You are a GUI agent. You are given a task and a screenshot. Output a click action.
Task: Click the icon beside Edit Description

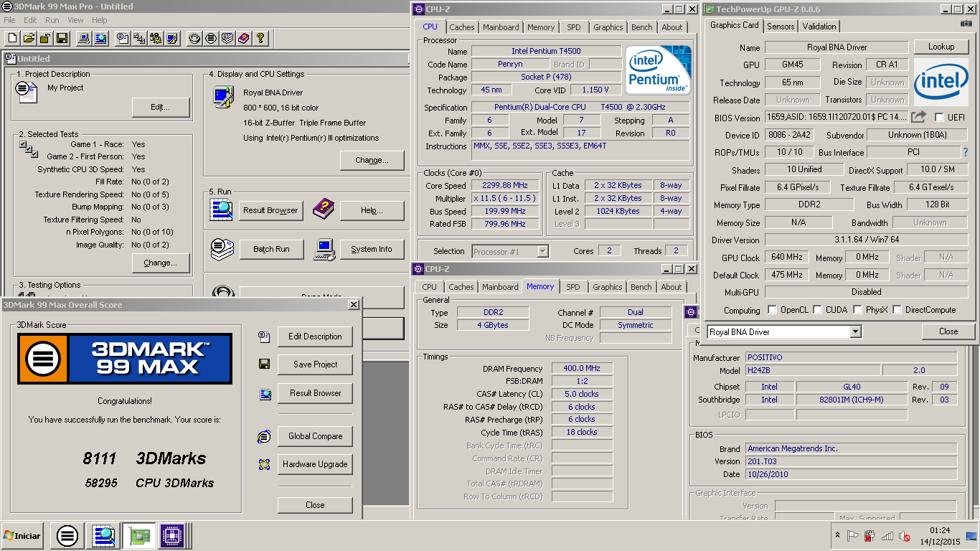(x=265, y=336)
